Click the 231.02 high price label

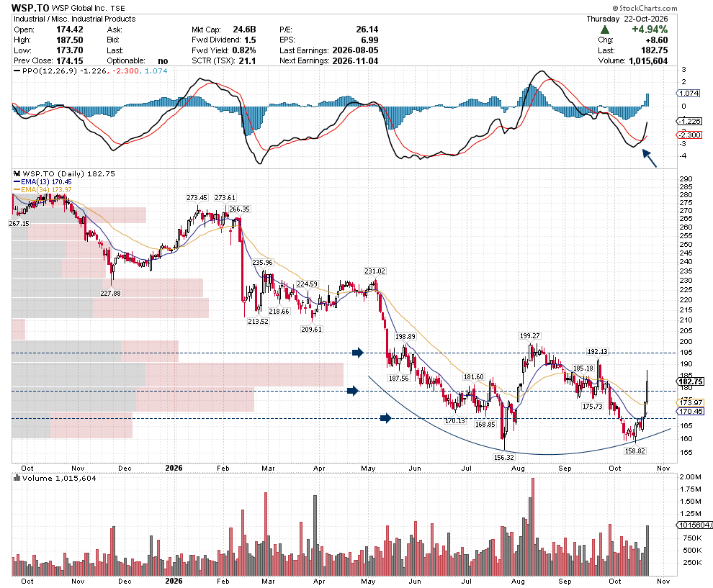(x=375, y=271)
